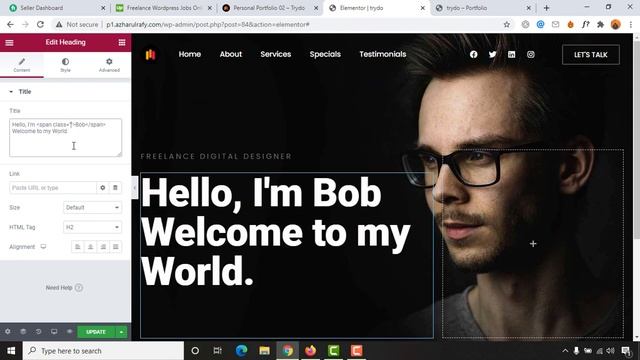
Task: Click Testimonials in the site navigation
Action: (x=382, y=54)
